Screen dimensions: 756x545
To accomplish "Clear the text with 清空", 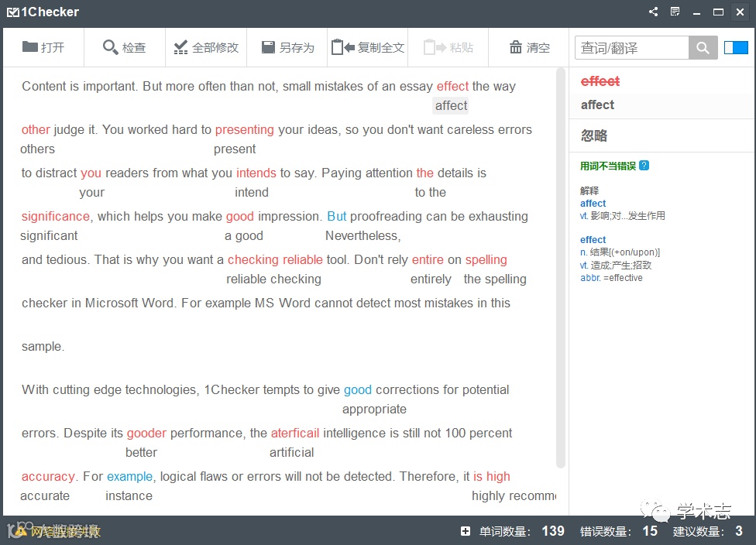I will coord(529,47).
